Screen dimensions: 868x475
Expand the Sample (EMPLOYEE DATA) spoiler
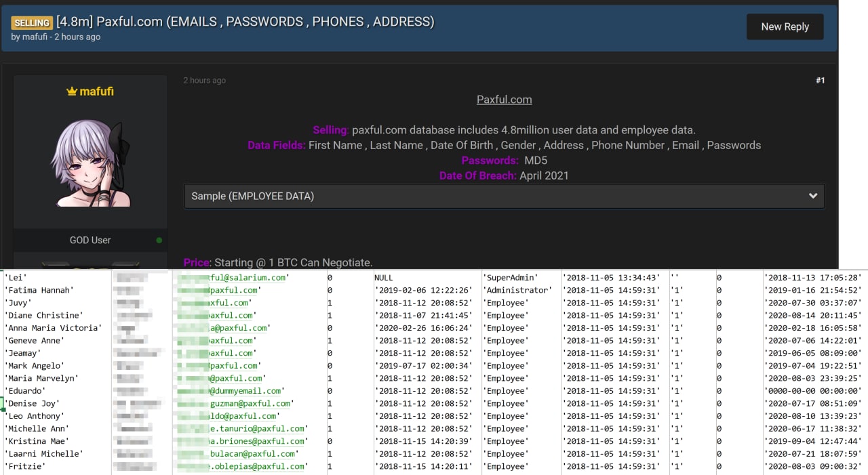click(504, 196)
